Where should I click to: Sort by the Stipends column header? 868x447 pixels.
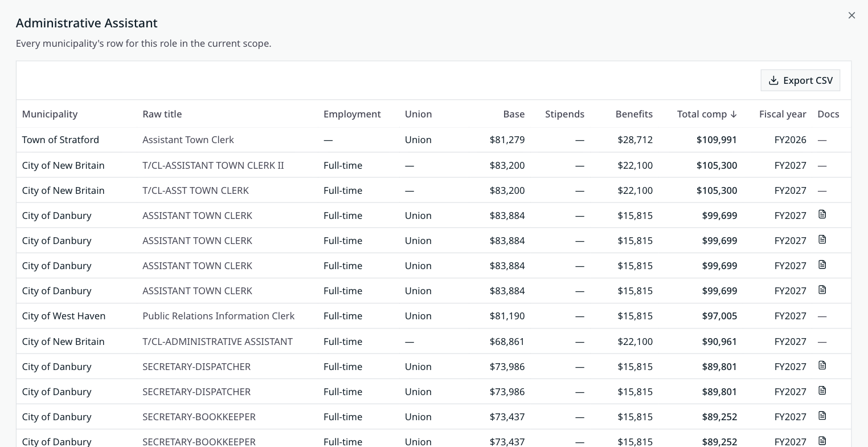coord(564,114)
